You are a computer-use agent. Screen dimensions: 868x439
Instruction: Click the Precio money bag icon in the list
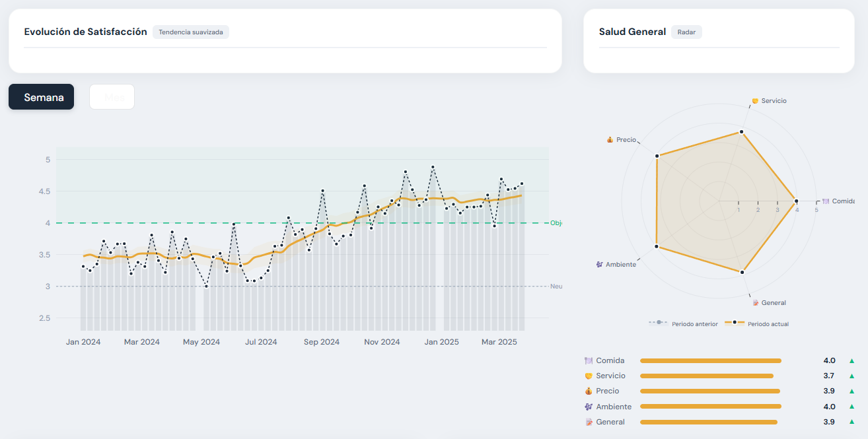tap(589, 391)
